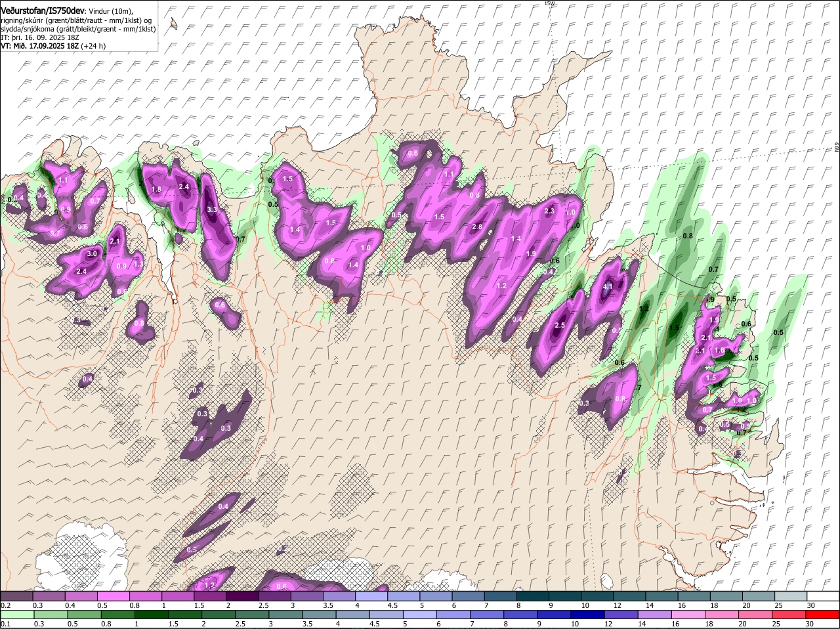Click the red swatch right of 30 in the lower legend

[824, 615]
